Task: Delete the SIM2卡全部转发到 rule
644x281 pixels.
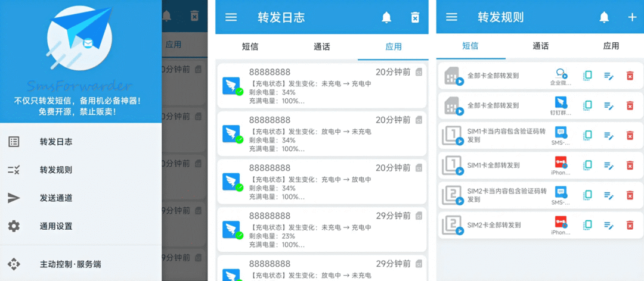Action: pyautogui.click(x=630, y=226)
